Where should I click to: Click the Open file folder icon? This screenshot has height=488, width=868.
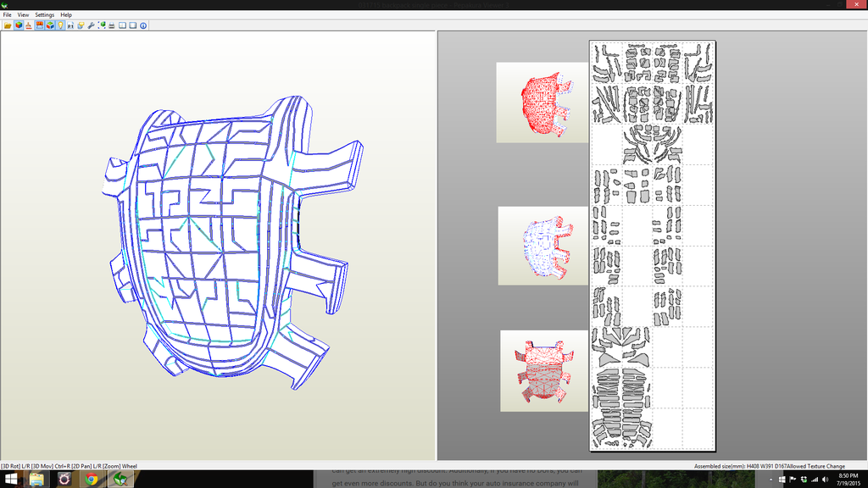8,25
